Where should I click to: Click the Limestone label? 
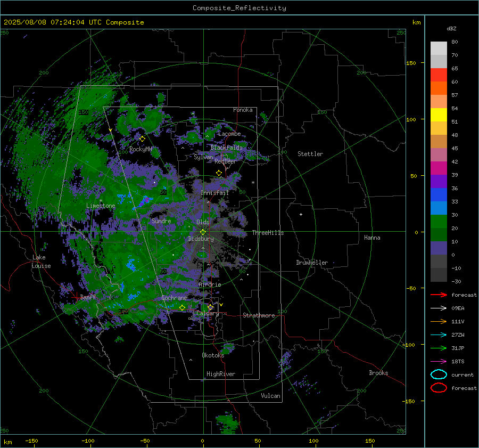pyautogui.click(x=101, y=206)
